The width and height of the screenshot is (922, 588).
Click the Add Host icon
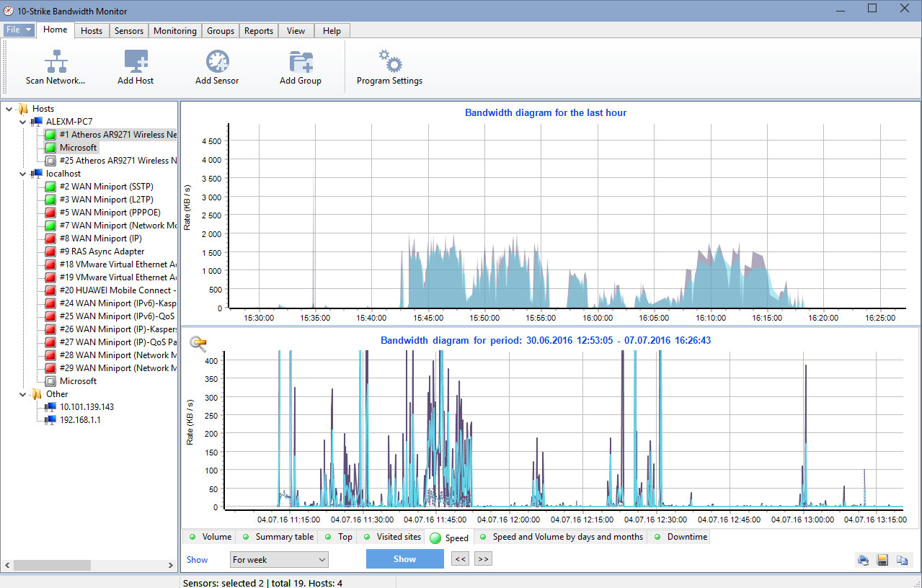(136, 61)
